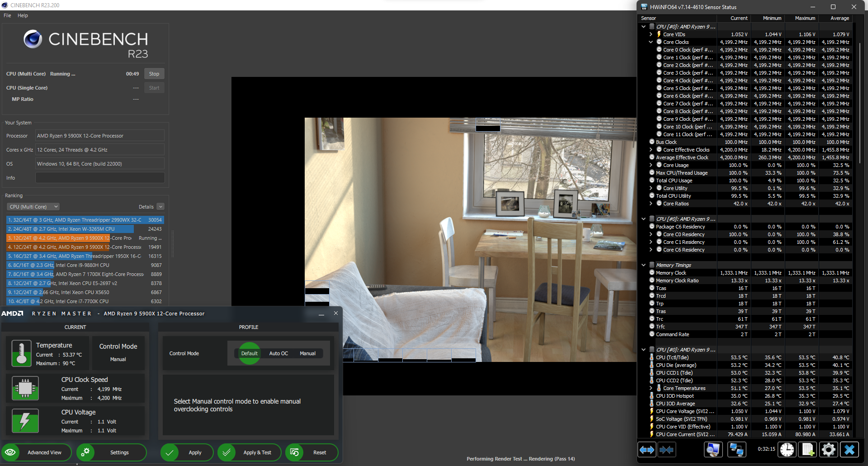Click the Core VIDs lightning sensor icon
This screenshot has width=868, height=466.
659,34
